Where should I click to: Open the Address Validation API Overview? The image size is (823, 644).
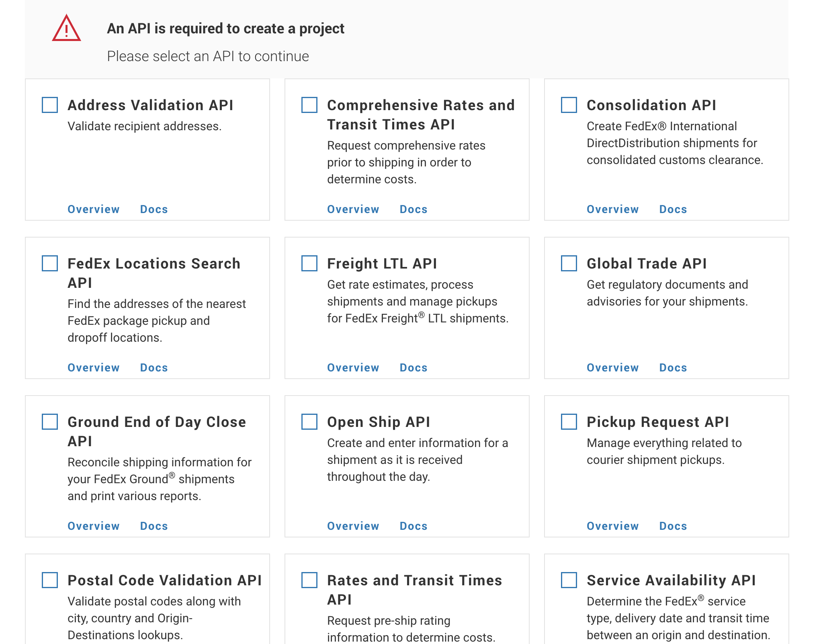(x=93, y=209)
